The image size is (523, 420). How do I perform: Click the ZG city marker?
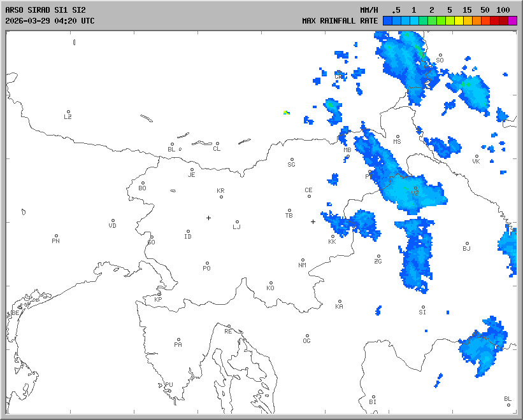click(378, 257)
